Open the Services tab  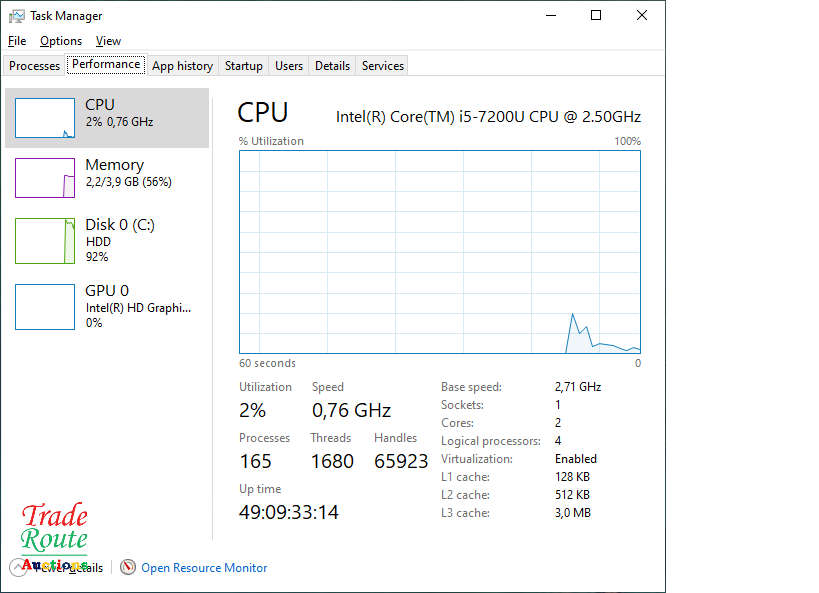coord(383,66)
